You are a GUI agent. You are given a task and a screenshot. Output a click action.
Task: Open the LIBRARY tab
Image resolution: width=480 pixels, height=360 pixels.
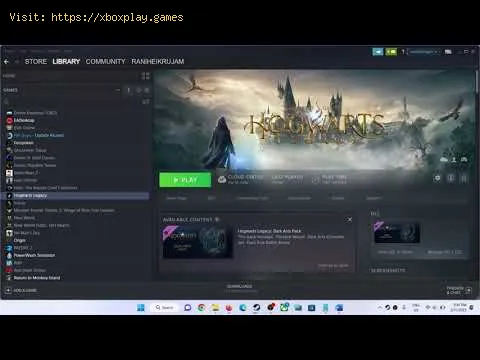[x=66, y=62]
